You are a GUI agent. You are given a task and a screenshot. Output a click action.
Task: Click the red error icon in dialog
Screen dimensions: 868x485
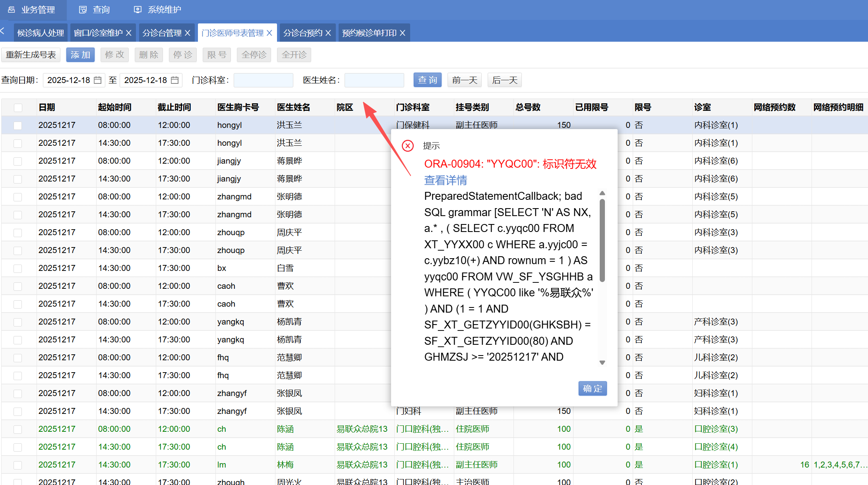click(407, 146)
